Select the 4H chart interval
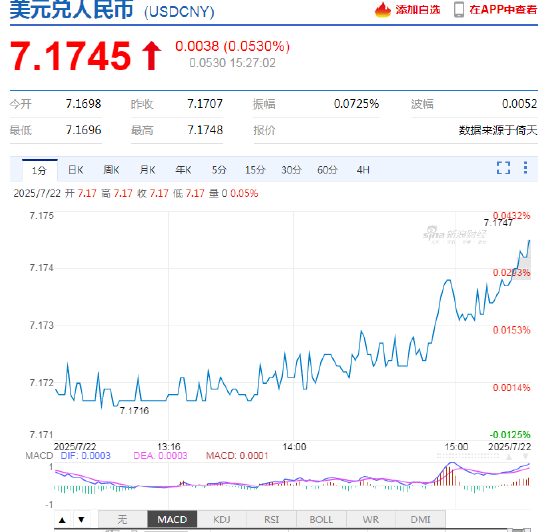Viewport: 550px width, 532px height. (x=363, y=170)
